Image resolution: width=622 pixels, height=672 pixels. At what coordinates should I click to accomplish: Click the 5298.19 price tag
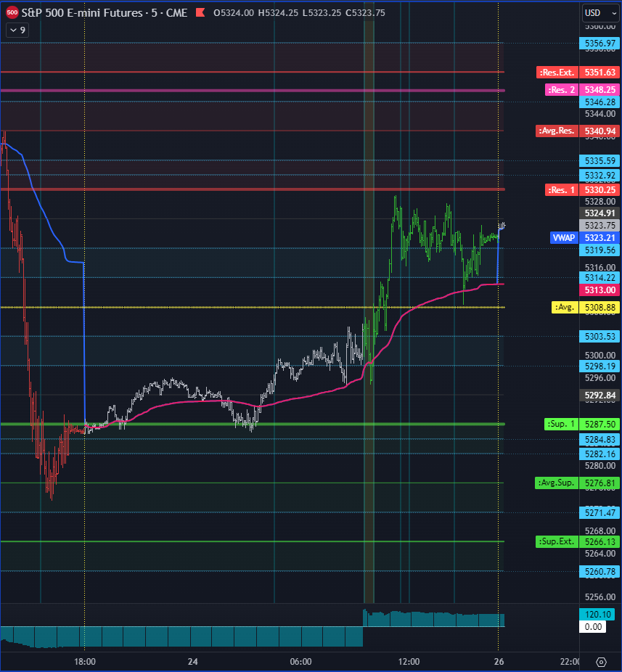(x=600, y=366)
